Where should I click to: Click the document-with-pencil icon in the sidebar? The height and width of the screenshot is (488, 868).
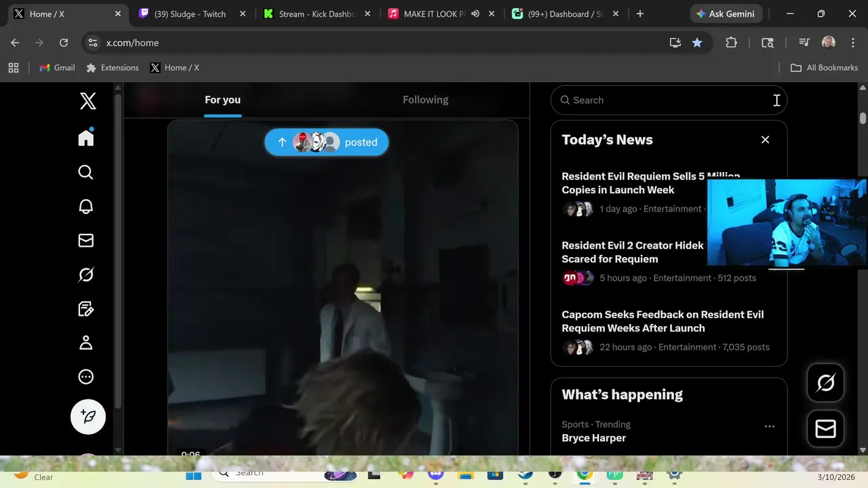point(85,309)
